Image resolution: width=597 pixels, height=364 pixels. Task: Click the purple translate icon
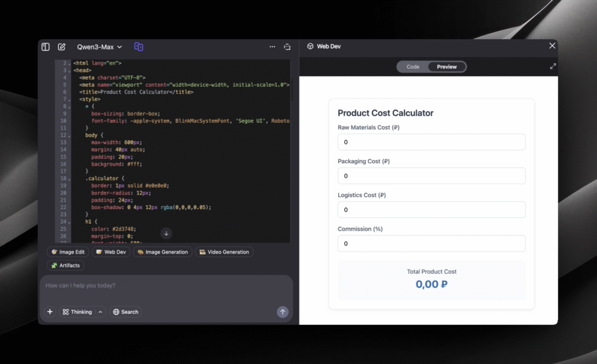point(139,47)
